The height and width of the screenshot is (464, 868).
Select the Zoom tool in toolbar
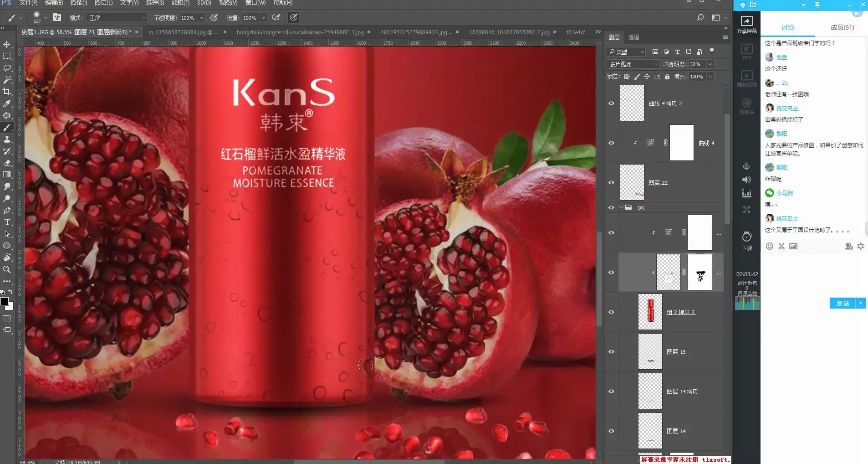7,269
